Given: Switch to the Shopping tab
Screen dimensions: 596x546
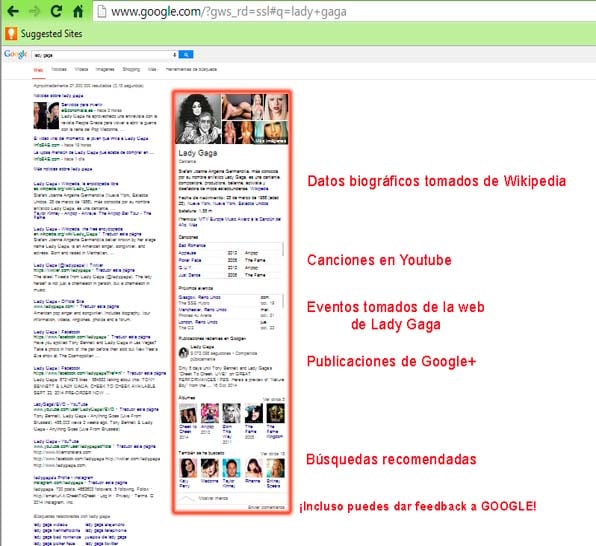Looking at the screenshot, I should 131,69.
